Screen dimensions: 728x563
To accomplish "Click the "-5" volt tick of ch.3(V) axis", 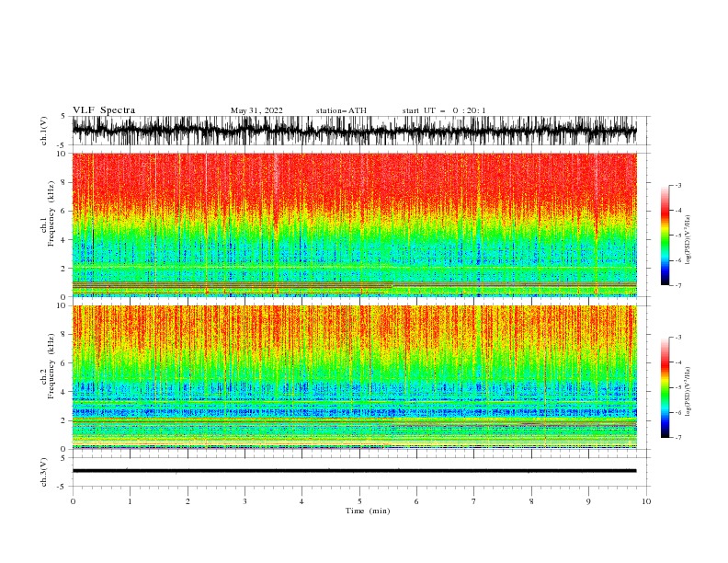I will click(62, 487).
